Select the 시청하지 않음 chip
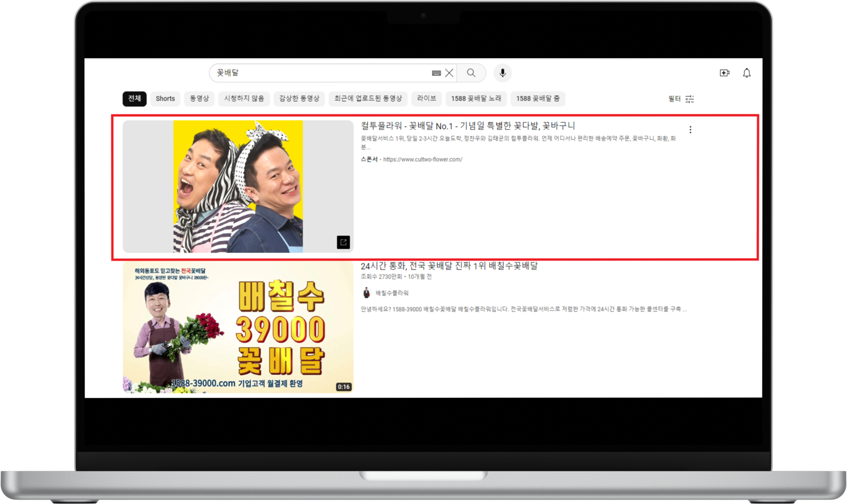847x504 pixels. (x=244, y=98)
